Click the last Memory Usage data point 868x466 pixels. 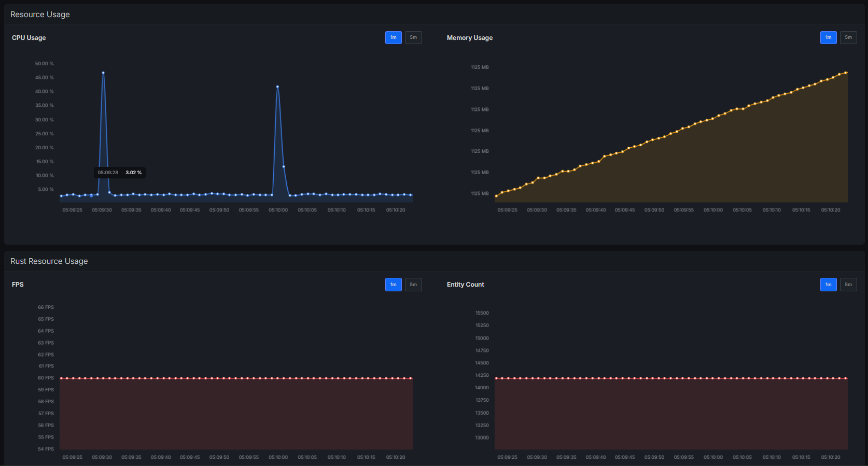click(846, 73)
